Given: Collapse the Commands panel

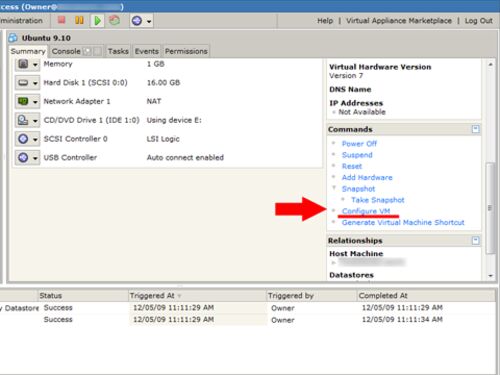Looking at the screenshot, I should click(x=476, y=129).
